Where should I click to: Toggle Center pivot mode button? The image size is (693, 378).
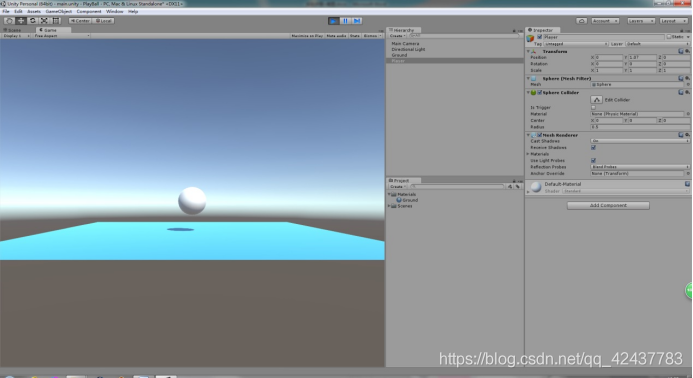pos(80,21)
